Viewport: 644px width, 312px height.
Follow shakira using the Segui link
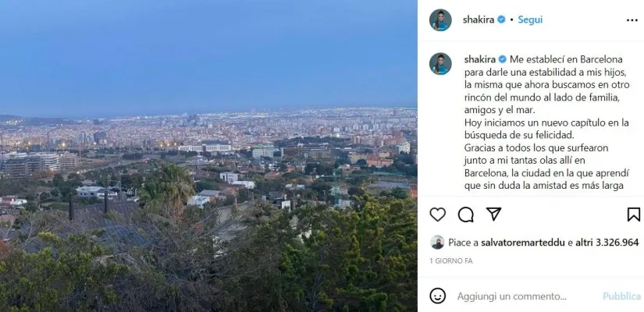tap(530, 20)
